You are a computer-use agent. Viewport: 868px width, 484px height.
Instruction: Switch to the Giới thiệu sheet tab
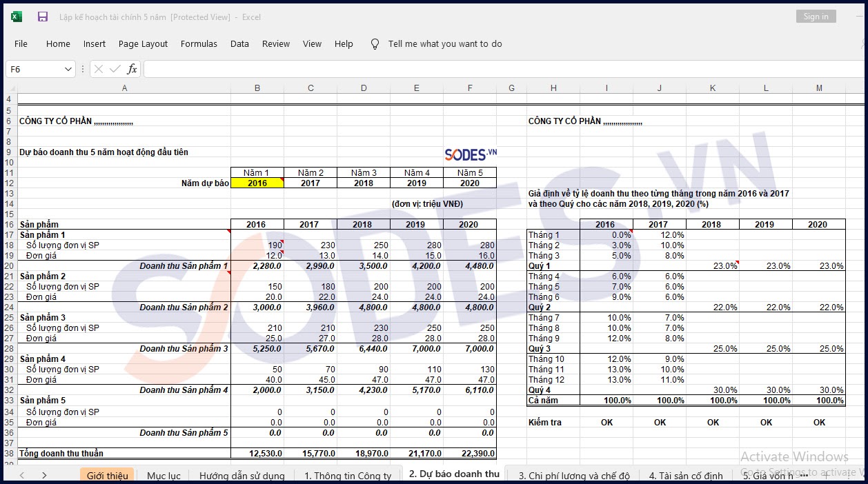pos(107,475)
